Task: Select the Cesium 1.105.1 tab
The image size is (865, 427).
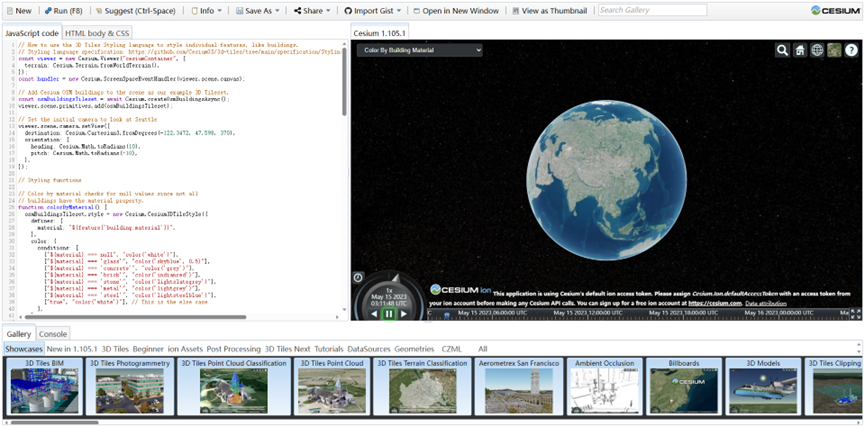Action: 380,33
